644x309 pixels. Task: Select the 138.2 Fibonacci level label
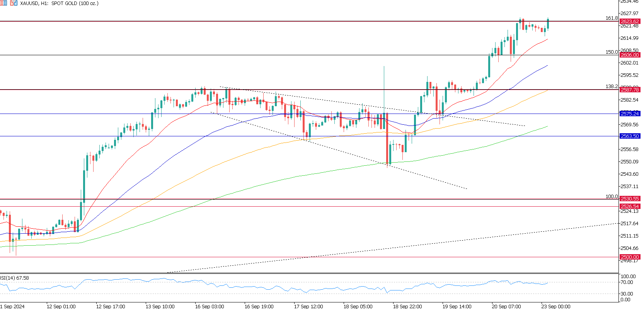click(612, 87)
